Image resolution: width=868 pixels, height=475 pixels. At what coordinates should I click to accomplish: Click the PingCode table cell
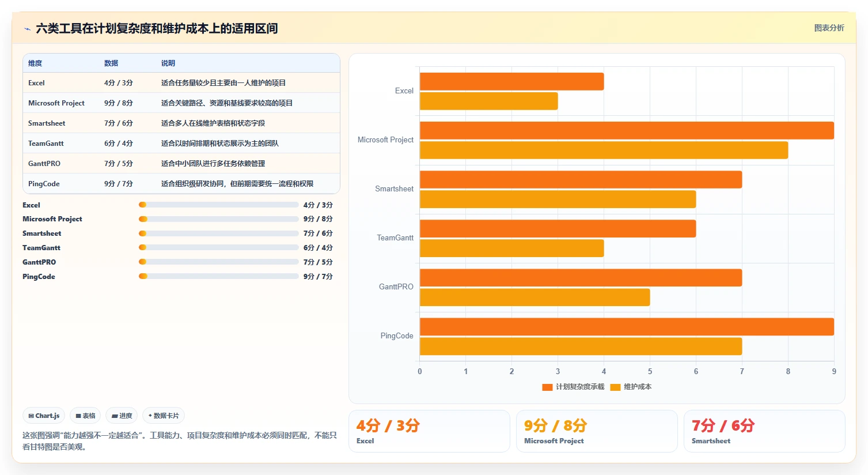44,183
